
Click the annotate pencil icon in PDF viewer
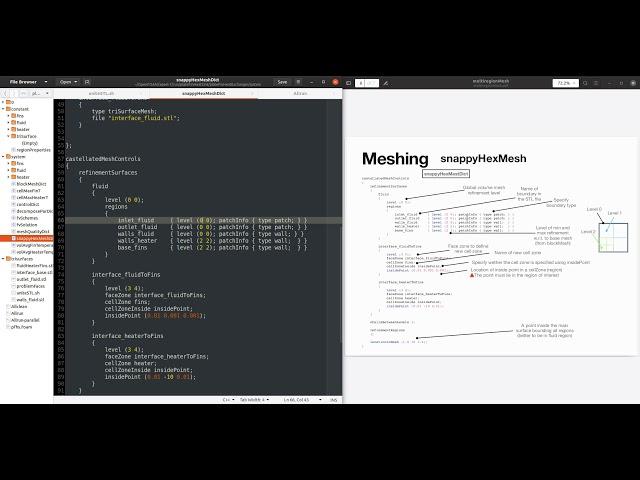(386, 83)
